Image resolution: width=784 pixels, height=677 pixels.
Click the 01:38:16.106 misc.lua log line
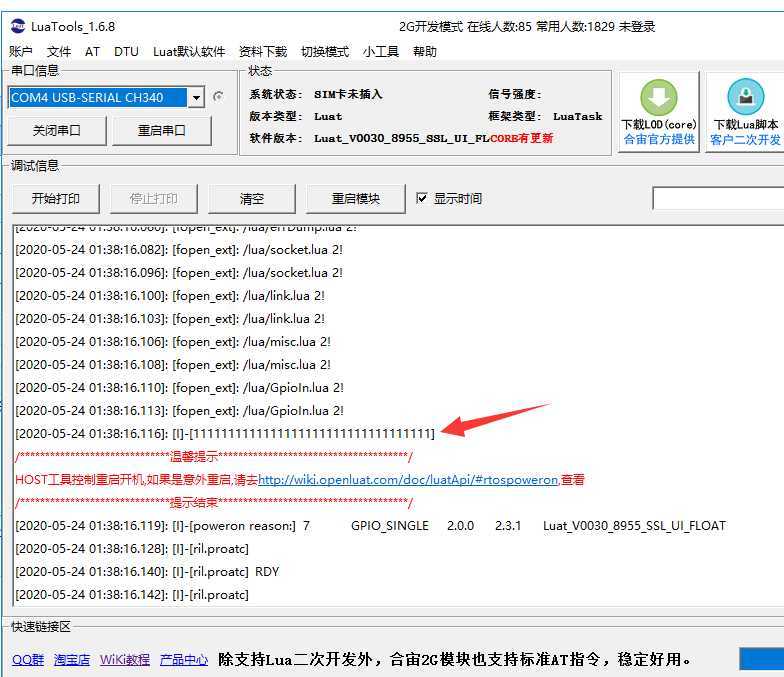coord(173,342)
